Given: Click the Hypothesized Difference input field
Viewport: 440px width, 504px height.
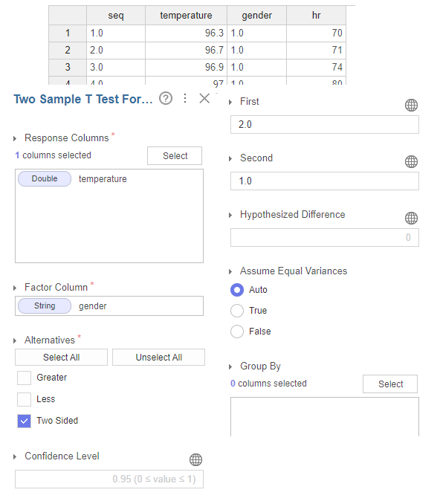Looking at the screenshot, I should point(325,238).
